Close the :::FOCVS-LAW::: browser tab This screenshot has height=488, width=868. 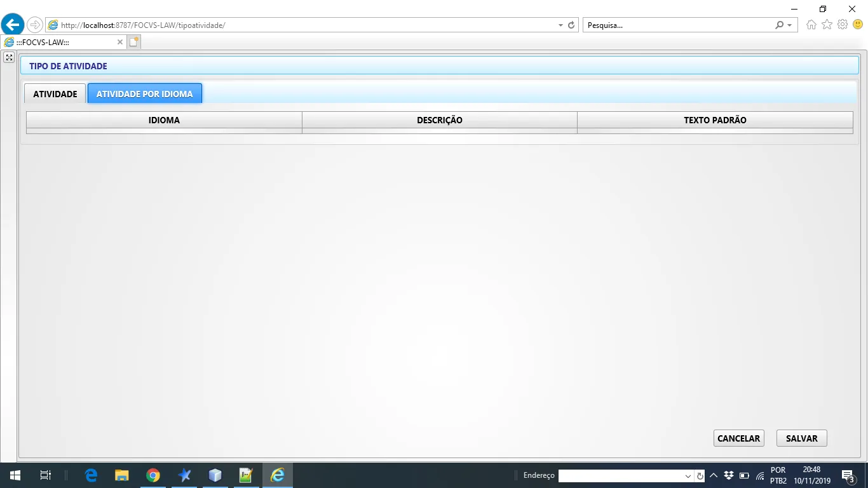pos(120,42)
